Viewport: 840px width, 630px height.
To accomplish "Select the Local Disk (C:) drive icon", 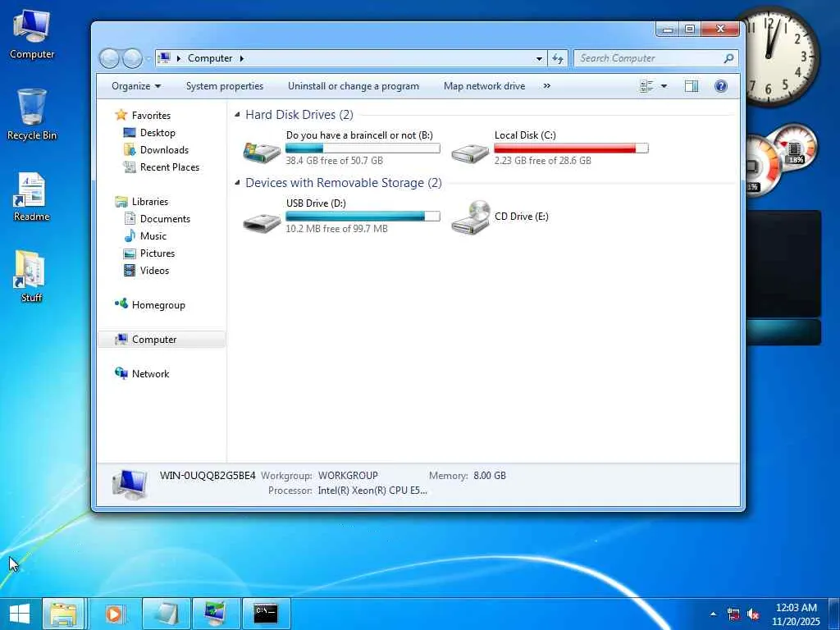I will click(470, 153).
